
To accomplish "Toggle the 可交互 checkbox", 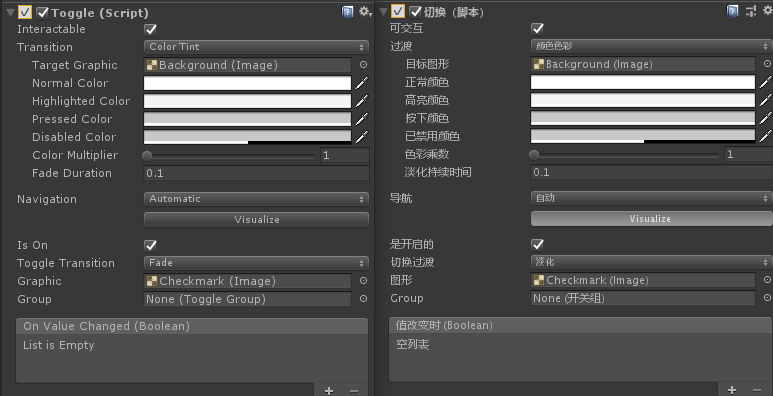I will [537, 29].
